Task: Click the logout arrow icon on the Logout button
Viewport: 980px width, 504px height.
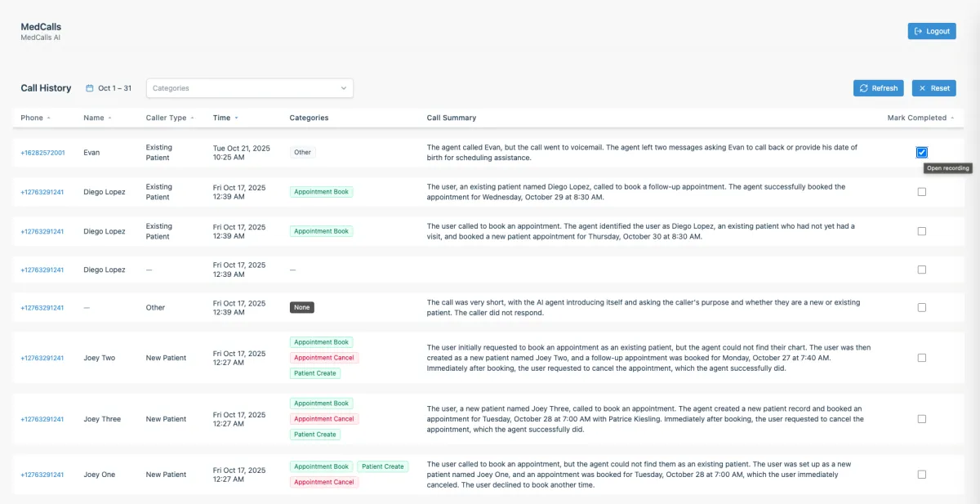Action: click(917, 30)
